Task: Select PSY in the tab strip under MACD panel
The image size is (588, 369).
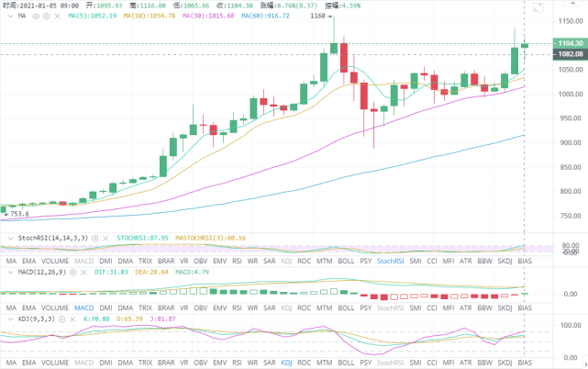Action: pyautogui.click(x=366, y=307)
